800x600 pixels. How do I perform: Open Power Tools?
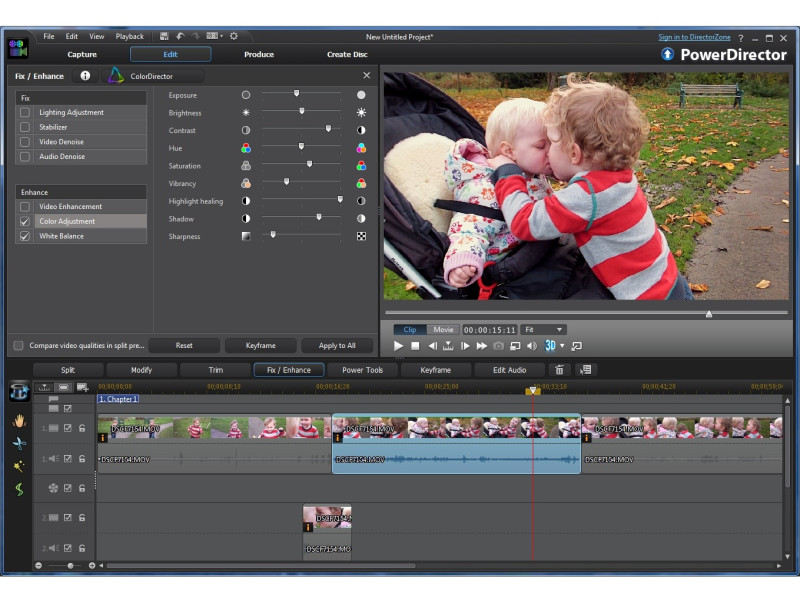pyautogui.click(x=362, y=370)
